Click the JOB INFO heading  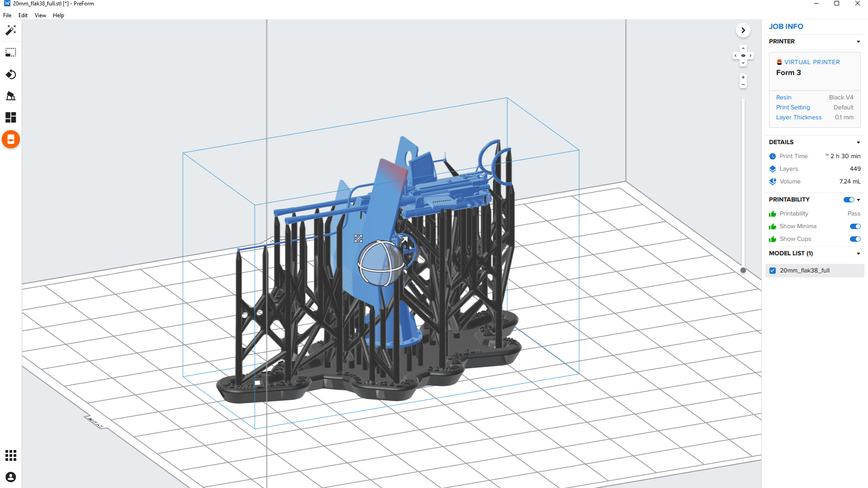tap(786, 27)
